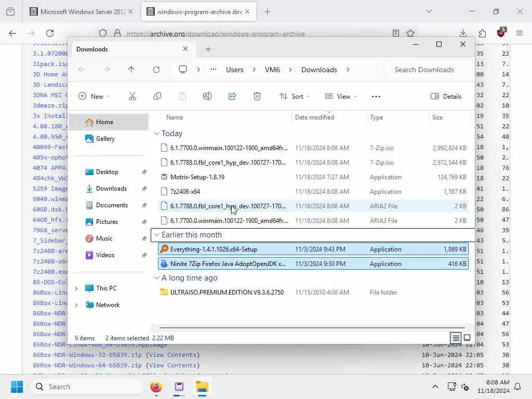The height and width of the screenshot is (399, 532).
Task: Click the File Explorer taskbar icon
Action: 202,387
